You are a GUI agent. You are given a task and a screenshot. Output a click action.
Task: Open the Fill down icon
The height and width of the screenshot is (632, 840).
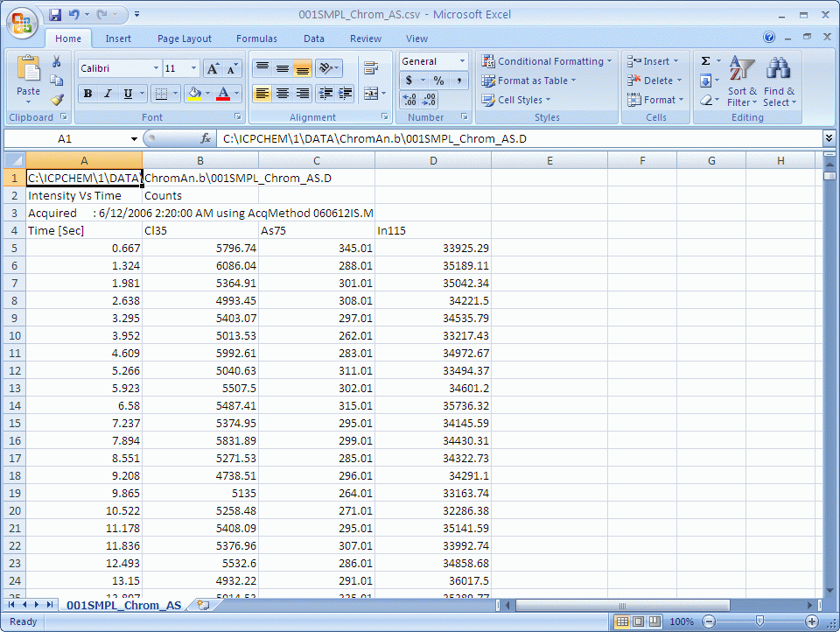tap(706, 81)
